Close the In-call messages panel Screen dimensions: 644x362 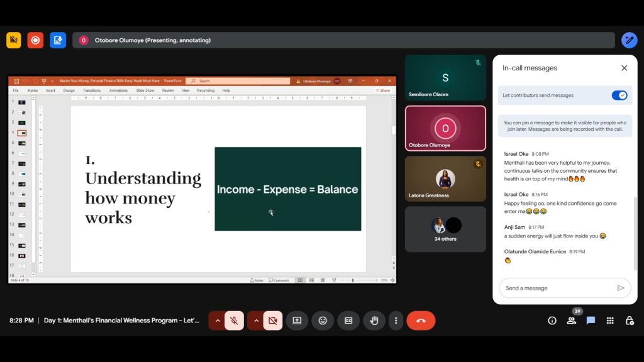coord(625,68)
